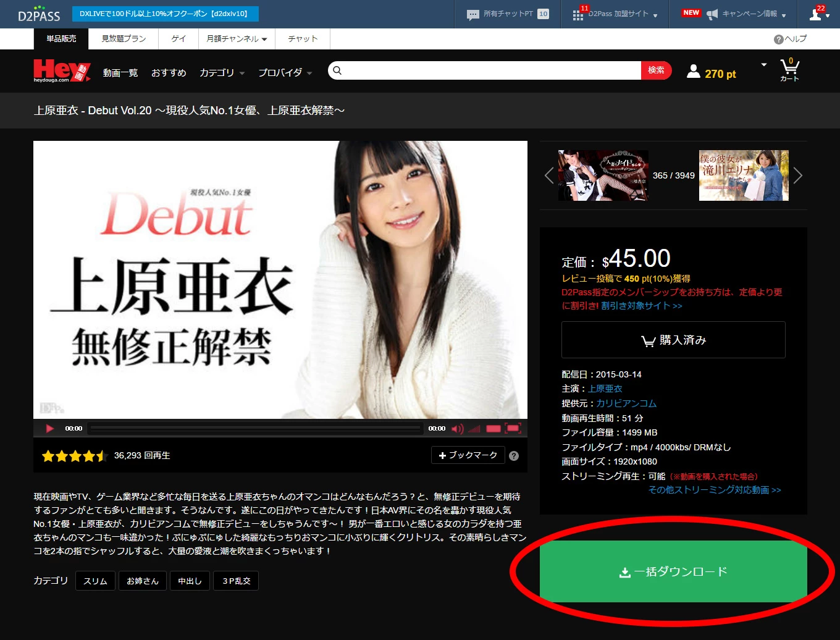Click the magnifier icon in the search box

337,70
